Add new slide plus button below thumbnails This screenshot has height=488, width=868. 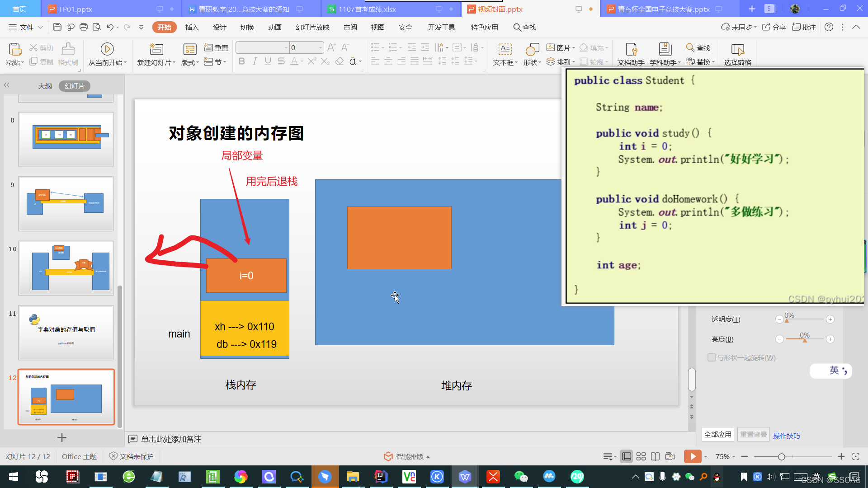62,437
